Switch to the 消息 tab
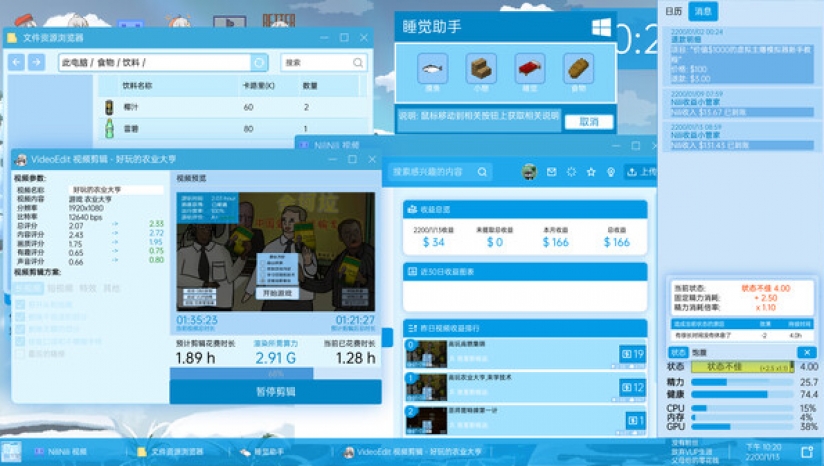This screenshot has height=466, width=824. pyautogui.click(x=703, y=11)
